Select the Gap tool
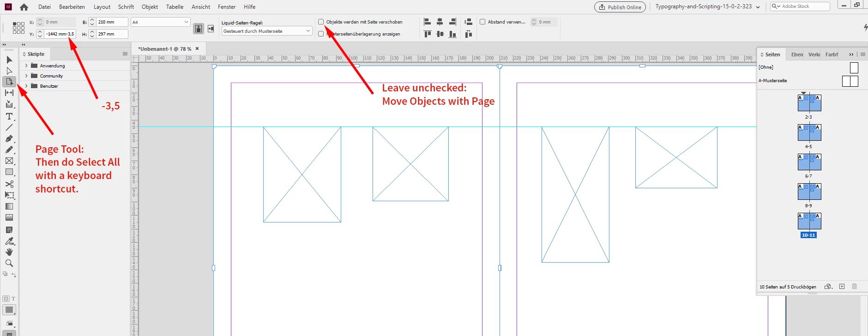868x336 pixels. pyautogui.click(x=9, y=93)
